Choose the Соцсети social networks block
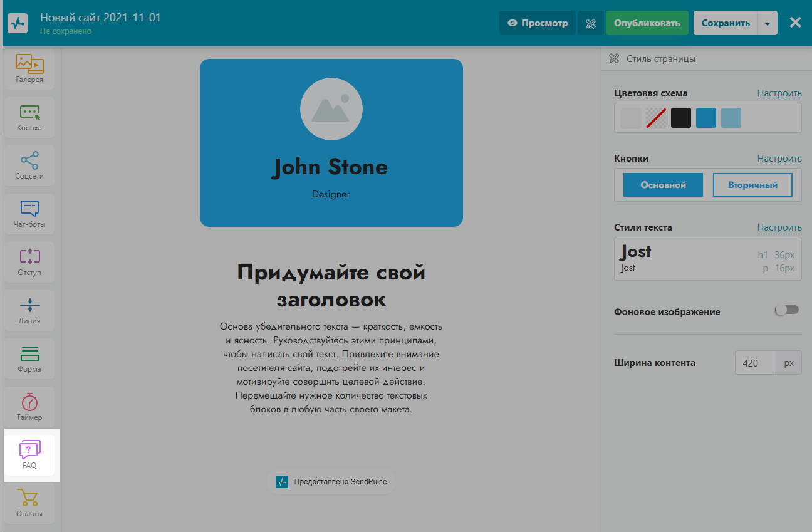The height and width of the screenshot is (532, 812). (x=29, y=165)
